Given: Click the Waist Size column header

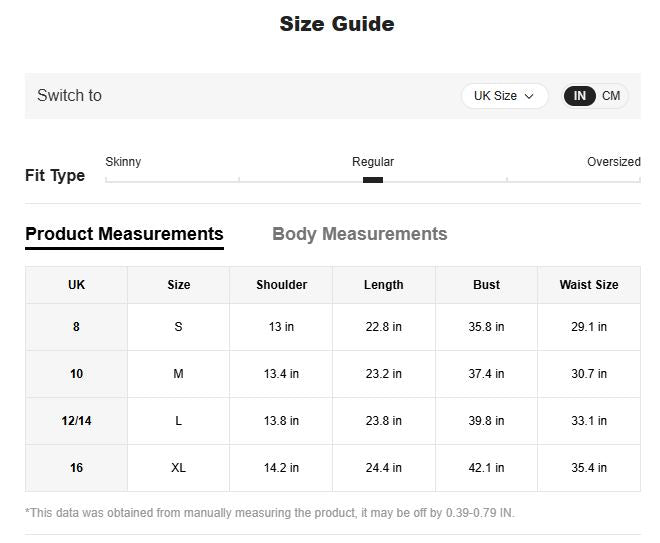Looking at the screenshot, I should pos(588,285).
